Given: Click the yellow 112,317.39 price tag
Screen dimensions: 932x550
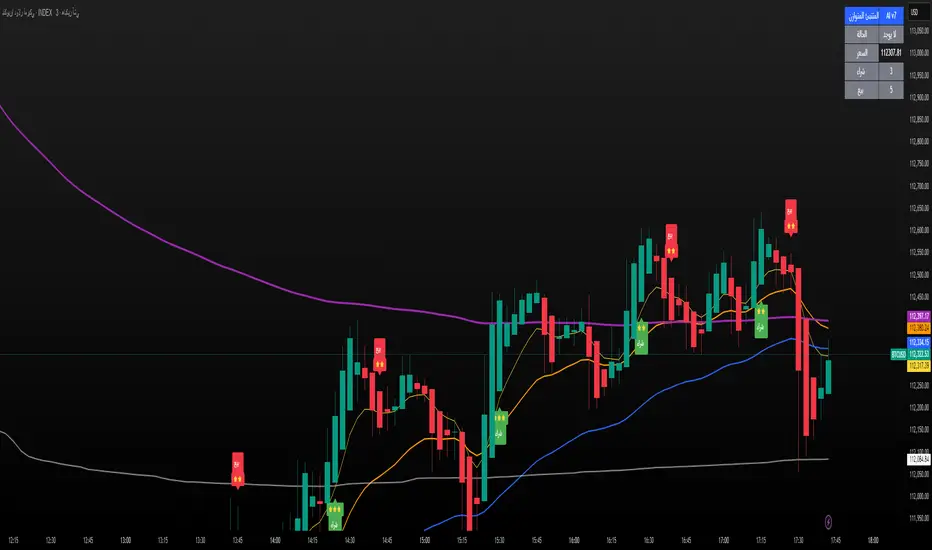Looking at the screenshot, I should point(919,366).
